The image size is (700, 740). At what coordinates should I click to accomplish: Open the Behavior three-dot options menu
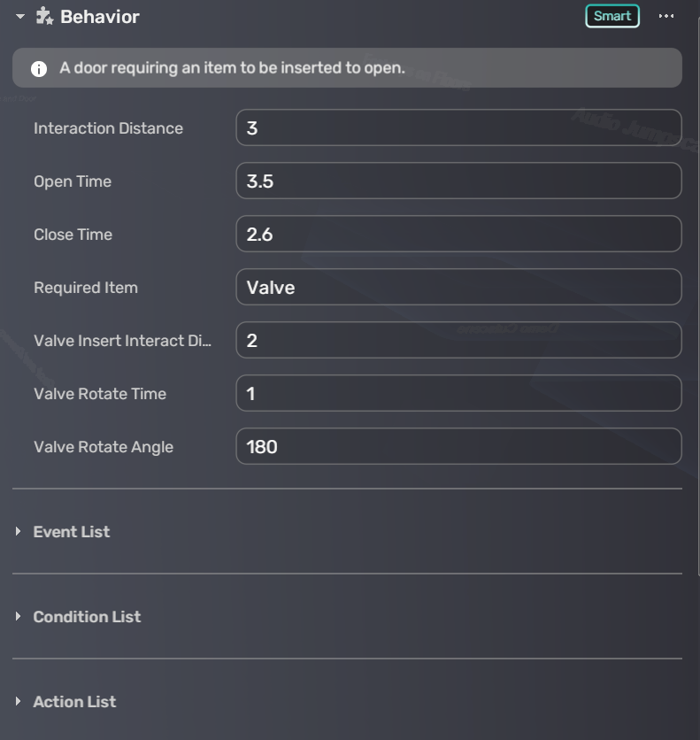point(666,16)
